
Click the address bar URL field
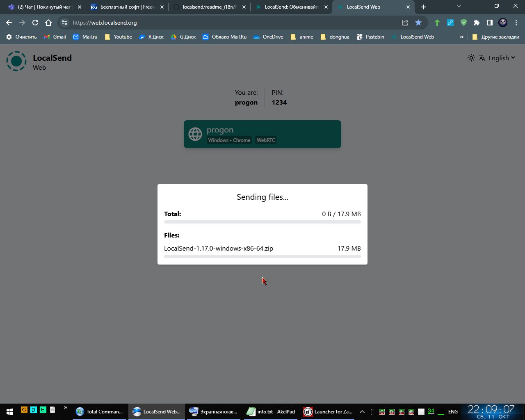pos(230,23)
